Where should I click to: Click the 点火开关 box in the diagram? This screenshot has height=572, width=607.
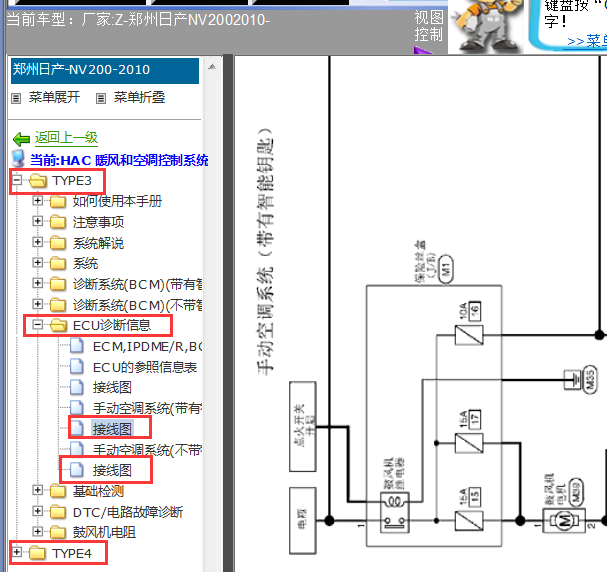(303, 426)
